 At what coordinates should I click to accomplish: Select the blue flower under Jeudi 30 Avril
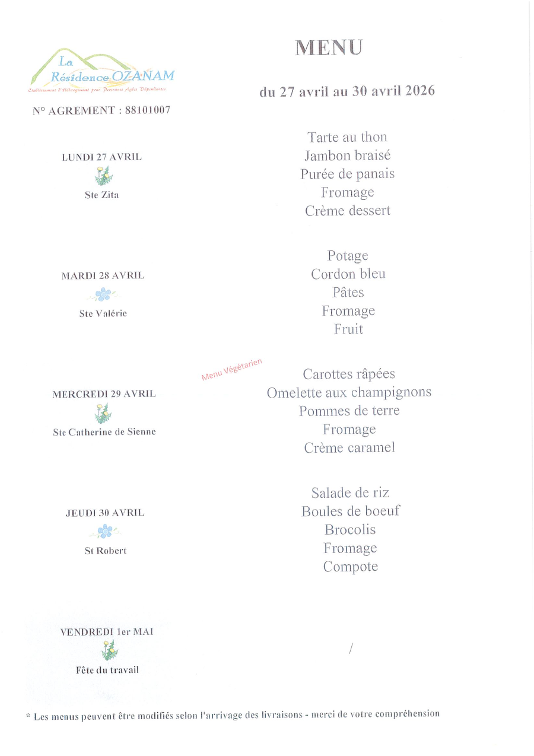105,531
